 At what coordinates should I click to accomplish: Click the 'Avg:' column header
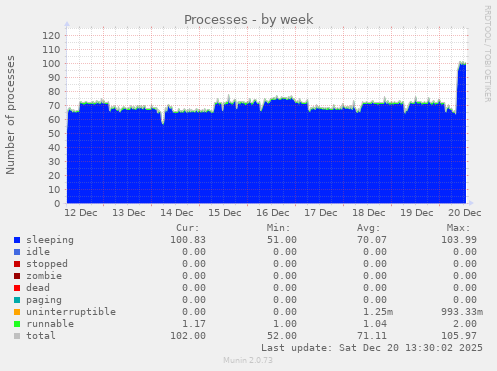tap(368, 228)
